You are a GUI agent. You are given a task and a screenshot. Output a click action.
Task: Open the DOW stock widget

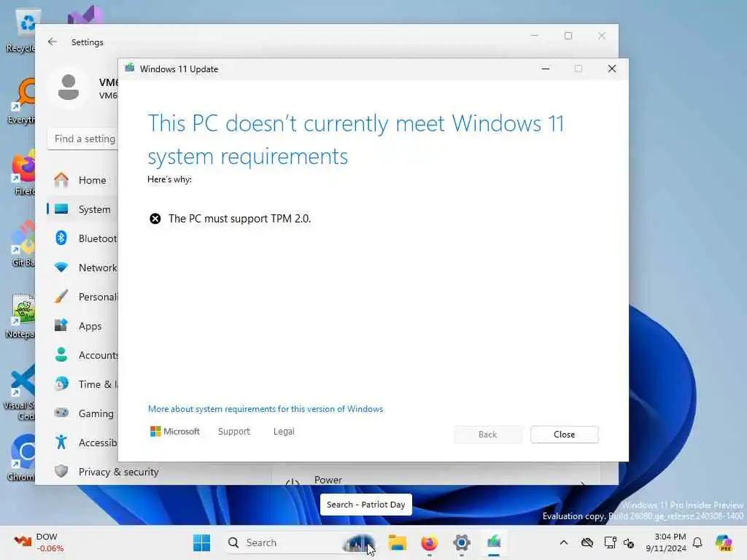tap(39, 542)
